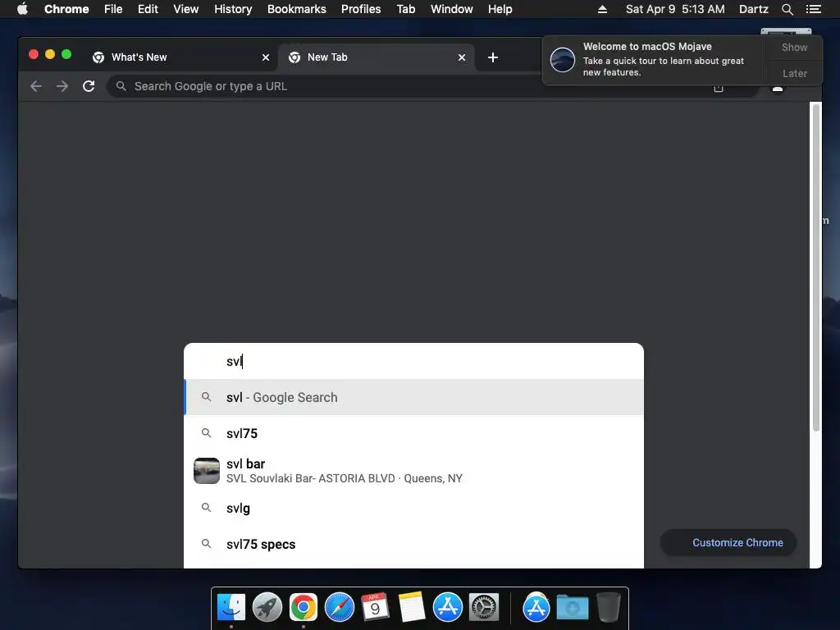Open the Edit menu
This screenshot has height=630, width=840.
click(148, 9)
